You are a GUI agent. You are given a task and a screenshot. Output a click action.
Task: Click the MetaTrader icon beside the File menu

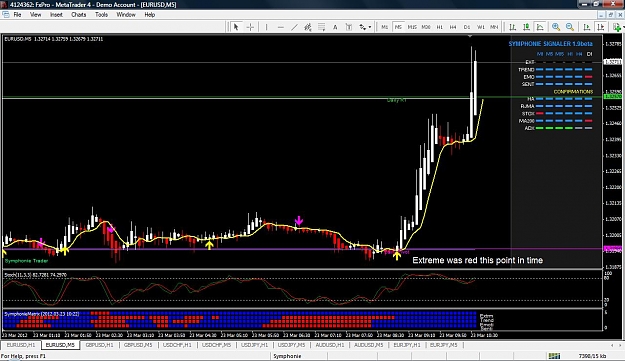point(6,14)
